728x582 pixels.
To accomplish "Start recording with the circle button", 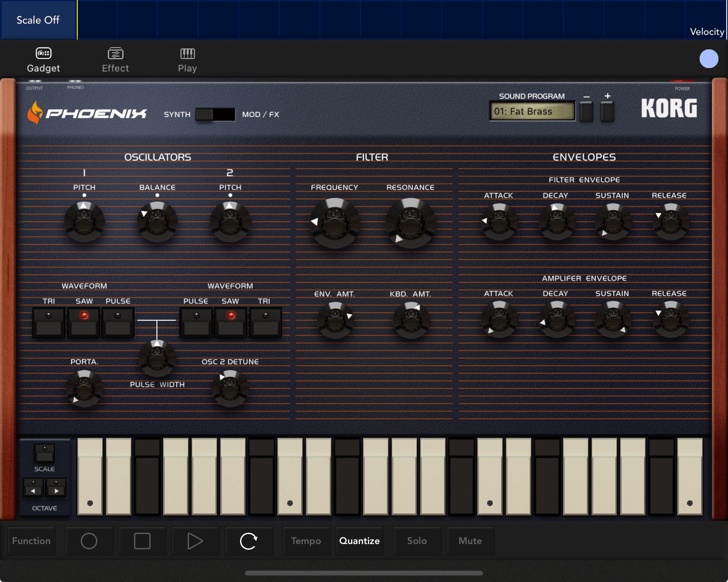I will pos(89,541).
